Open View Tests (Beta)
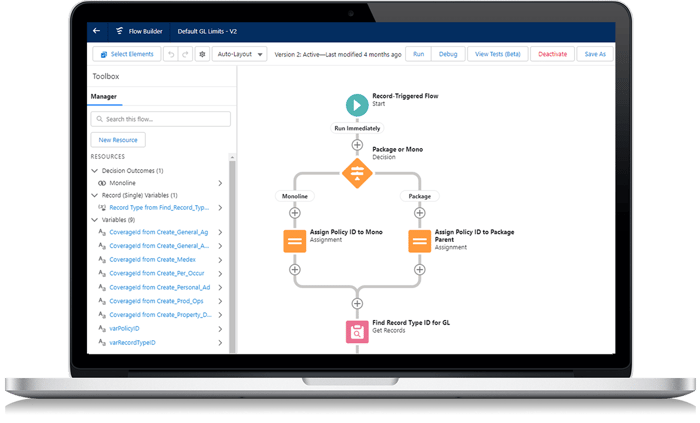The width and height of the screenshot is (700, 423). click(497, 54)
